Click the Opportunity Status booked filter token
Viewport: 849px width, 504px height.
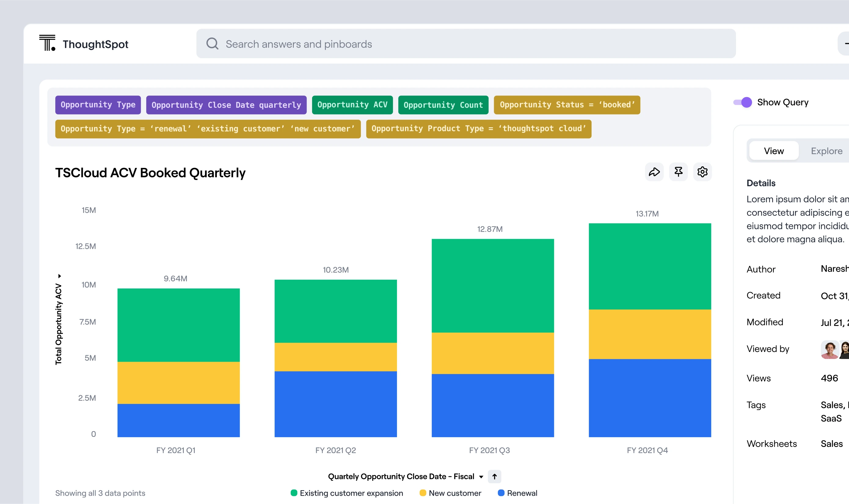(x=567, y=105)
